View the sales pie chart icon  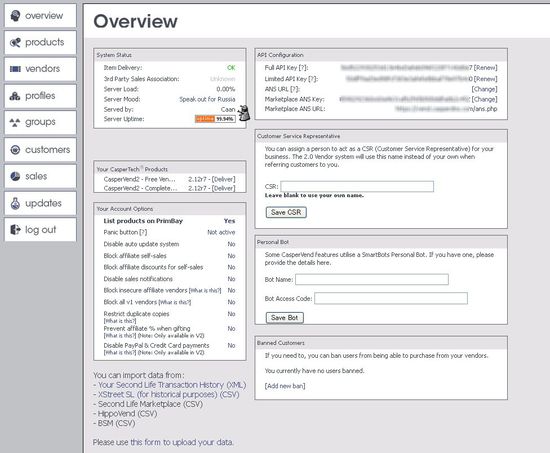[15, 176]
